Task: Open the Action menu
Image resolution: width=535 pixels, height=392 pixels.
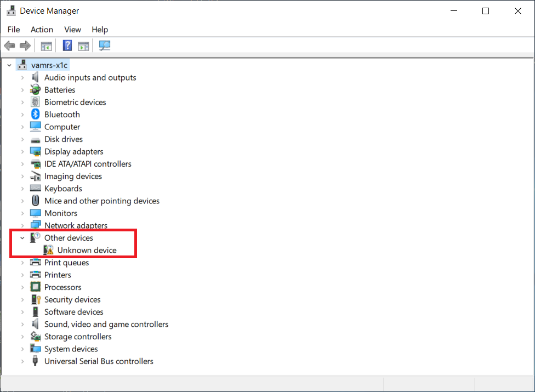Action: [x=42, y=30]
